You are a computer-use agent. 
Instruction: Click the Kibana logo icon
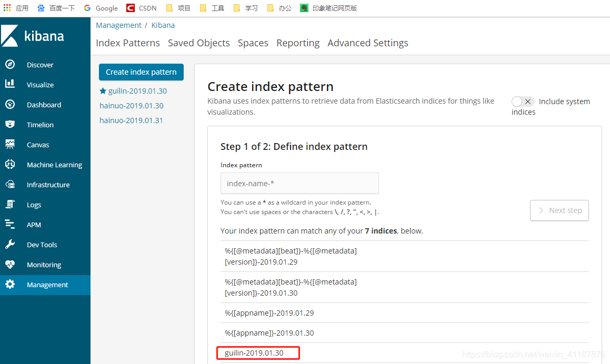(x=9, y=36)
